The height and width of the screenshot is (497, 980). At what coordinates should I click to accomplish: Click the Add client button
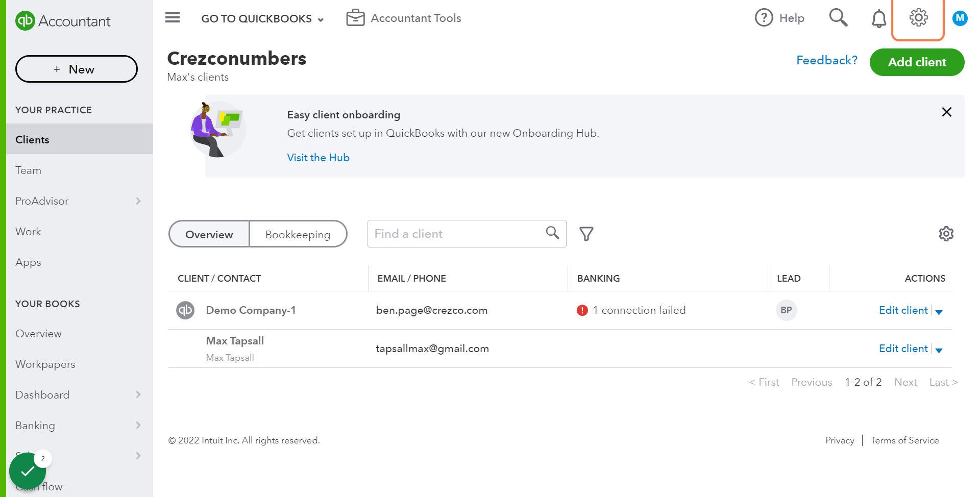click(916, 62)
